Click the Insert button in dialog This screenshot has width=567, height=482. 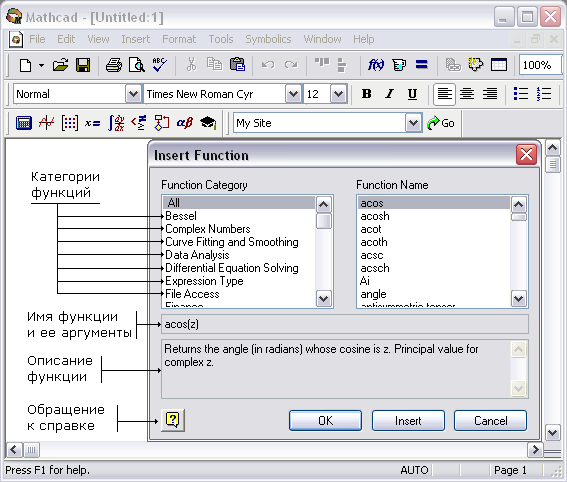pyautogui.click(x=408, y=421)
